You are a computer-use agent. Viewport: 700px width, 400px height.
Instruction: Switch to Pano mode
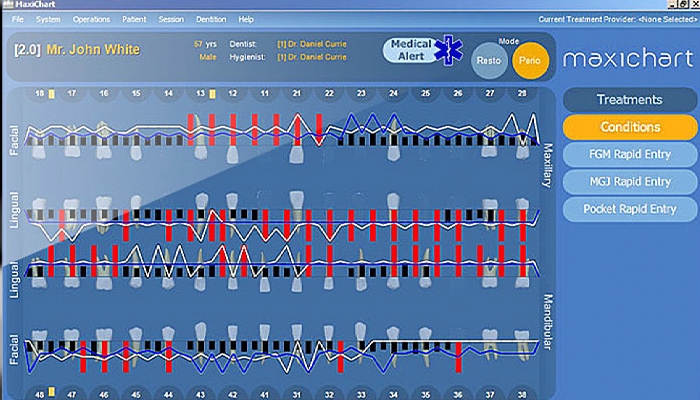[x=530, y=60]
